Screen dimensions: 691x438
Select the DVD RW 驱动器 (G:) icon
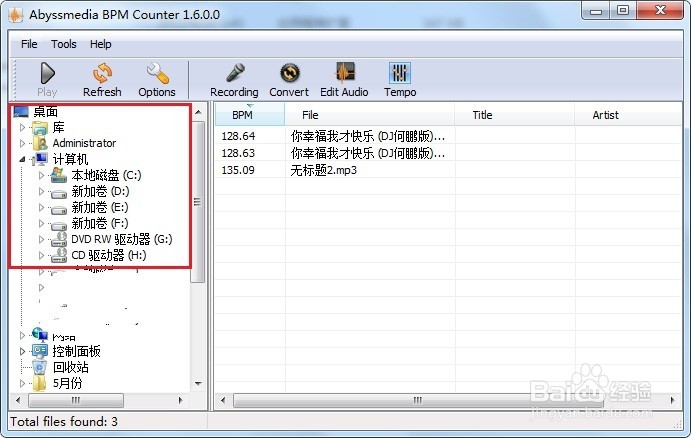(59, 239)
